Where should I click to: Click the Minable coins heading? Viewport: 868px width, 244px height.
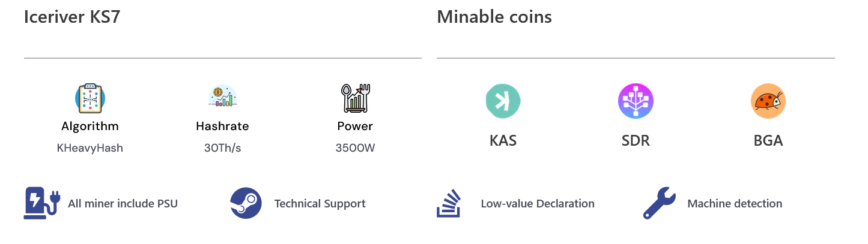494,17
